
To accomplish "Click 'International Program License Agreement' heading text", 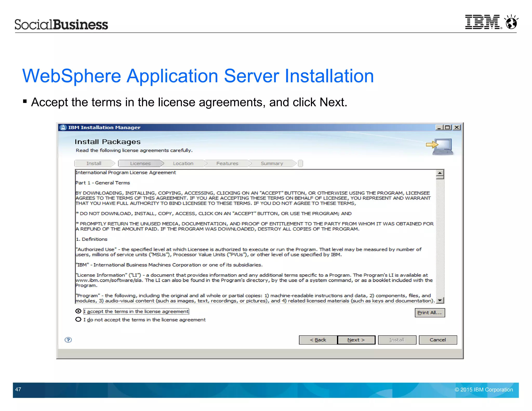I will [126, 173].
